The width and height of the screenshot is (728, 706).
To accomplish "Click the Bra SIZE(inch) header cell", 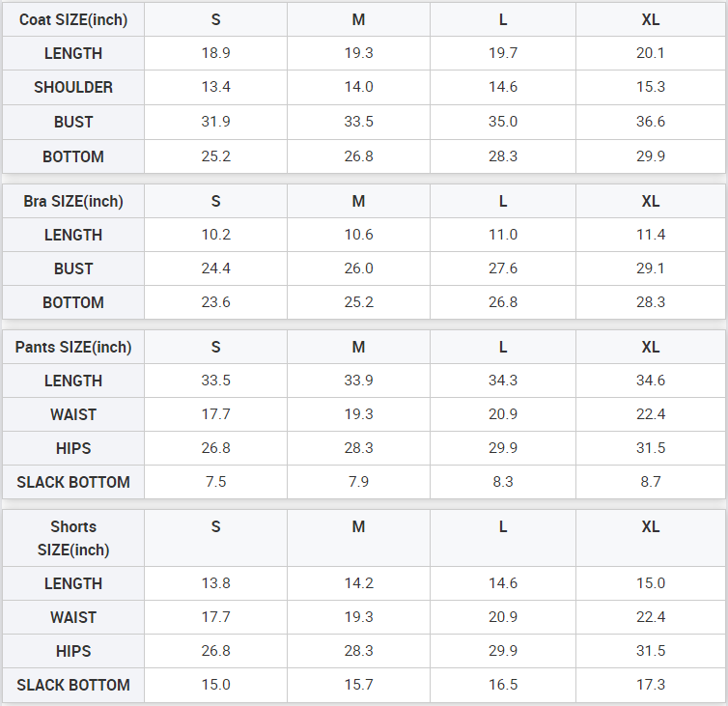I will 73,201.
